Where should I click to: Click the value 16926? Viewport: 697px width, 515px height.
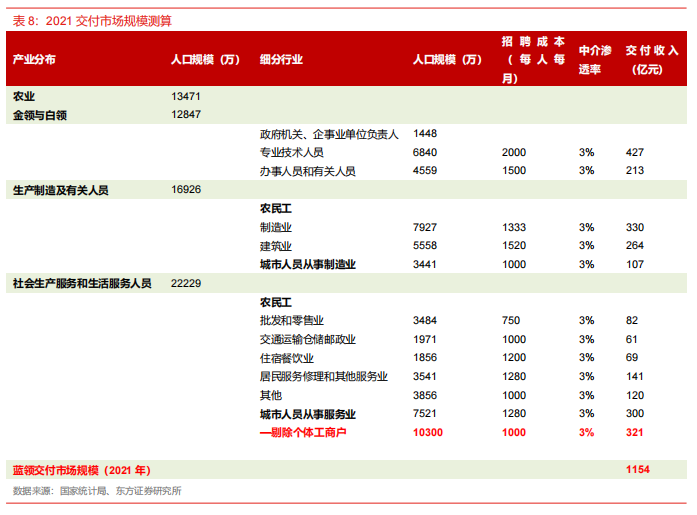186,190
